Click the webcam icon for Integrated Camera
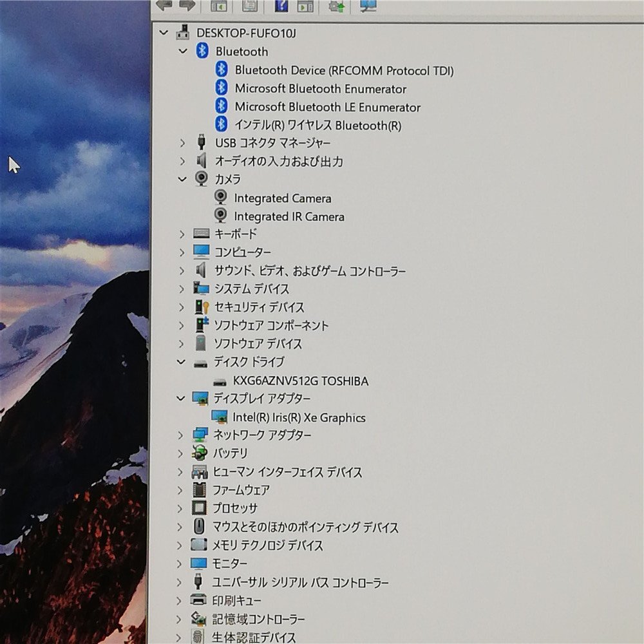 (220, 196)
